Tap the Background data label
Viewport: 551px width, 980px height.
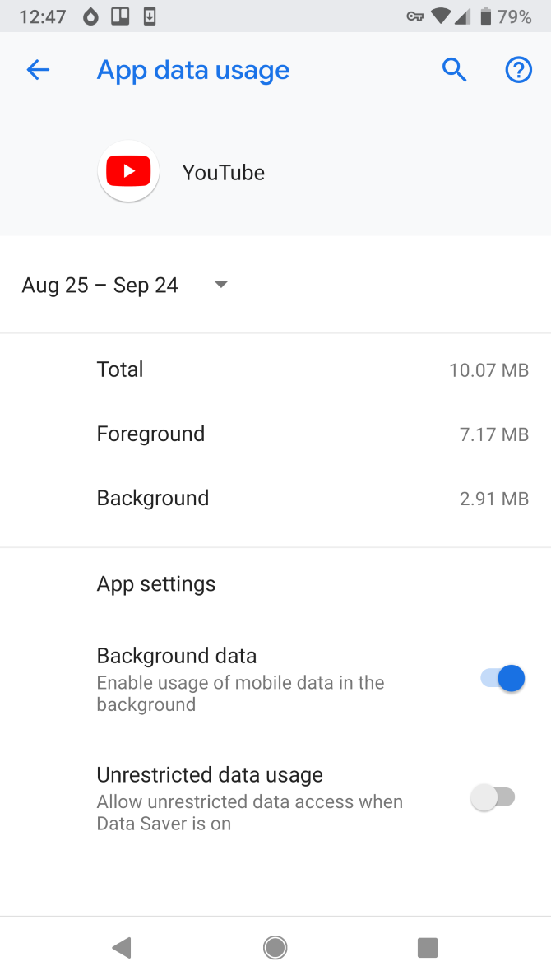[177, 656]
